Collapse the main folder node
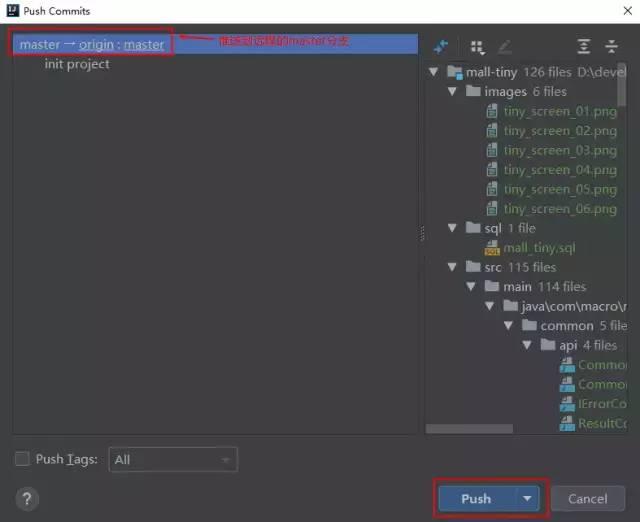This screenshot has height=522, width=640. [x=471, y=286]
